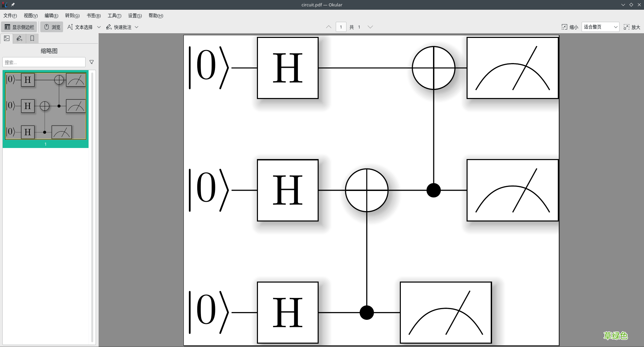The image size is (644, 347).
Task: Click the 放大 zoom in icon
Action: (x=626, y=27)
